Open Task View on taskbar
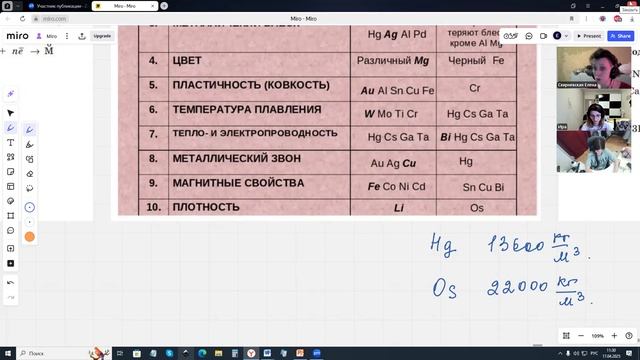 [120, 353]
